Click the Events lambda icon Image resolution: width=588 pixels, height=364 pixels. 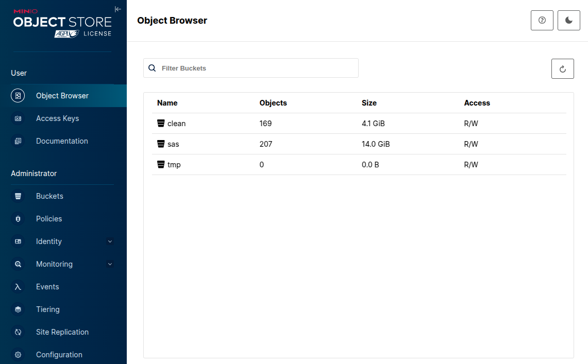click(x=18, y=287)
